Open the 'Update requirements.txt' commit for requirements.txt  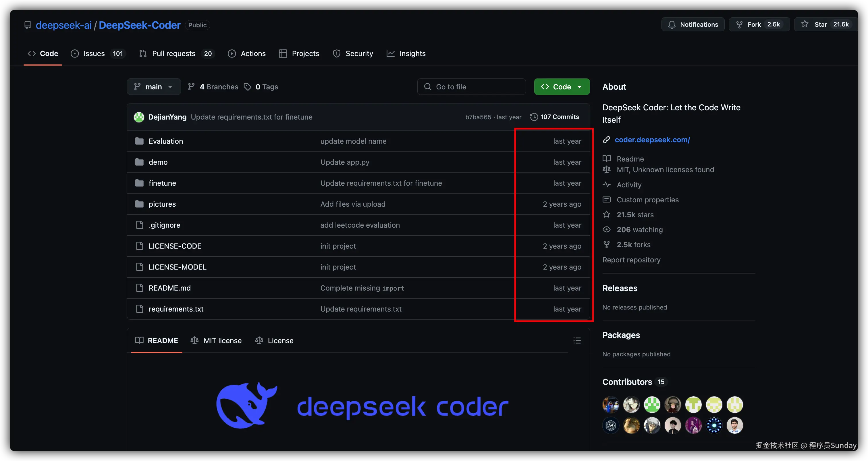click(361, 309)
